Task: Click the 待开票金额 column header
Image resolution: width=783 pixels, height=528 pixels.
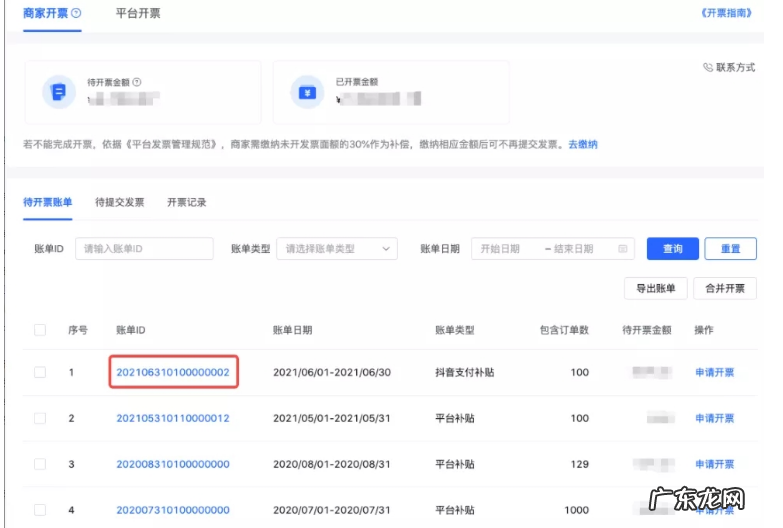Action: point(647,330)
